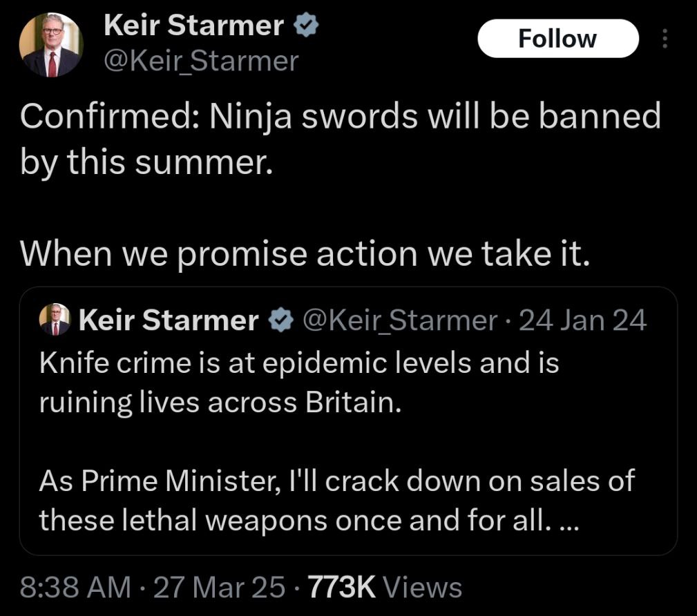Click the 'Confirmed: Ninja swords' tweet text
Screen dimensions: 697x616
pyautogui.click(x=341, y=139)
